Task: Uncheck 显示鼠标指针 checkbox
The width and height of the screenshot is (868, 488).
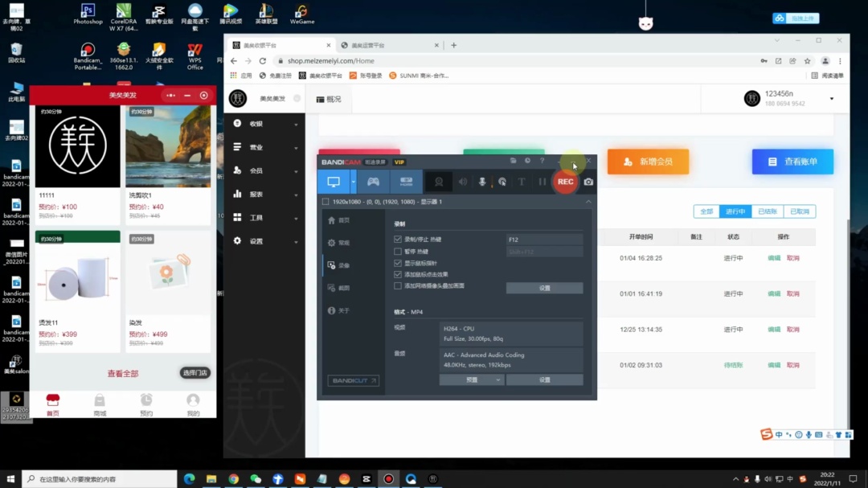Action: (398, 263)
